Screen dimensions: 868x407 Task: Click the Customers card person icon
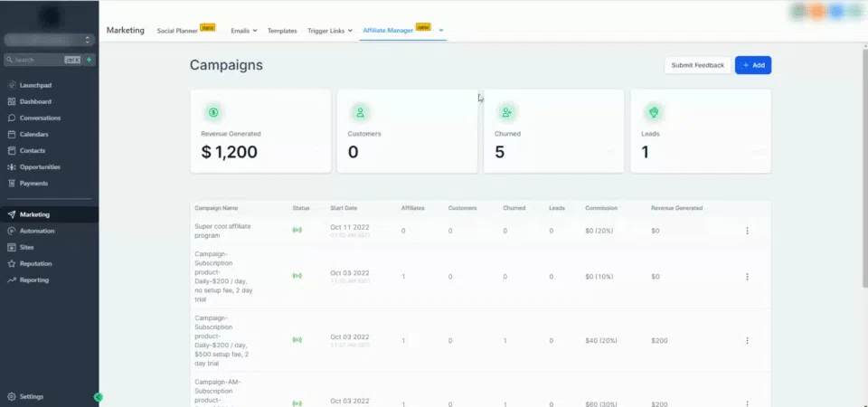click(x=360, y=112)
